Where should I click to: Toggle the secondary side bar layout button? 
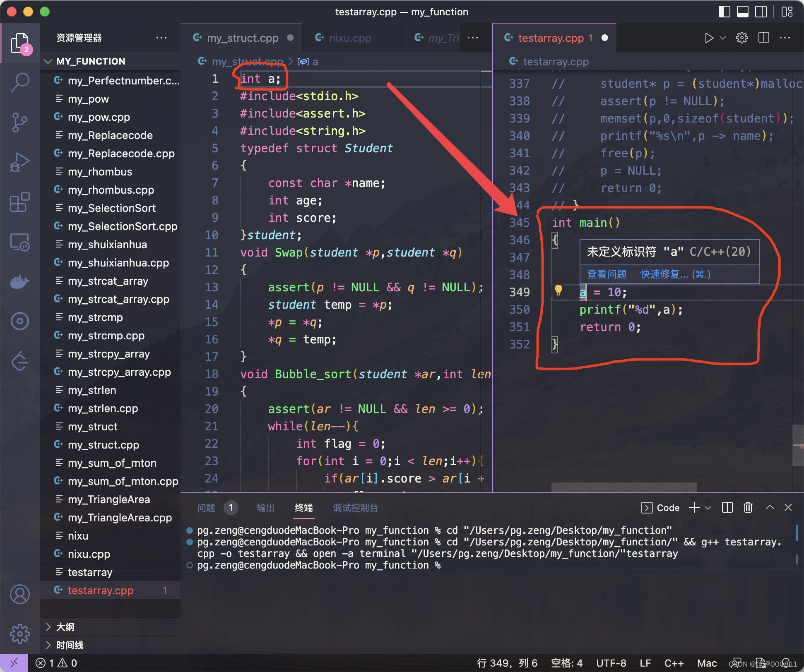(x=761, y=12)
